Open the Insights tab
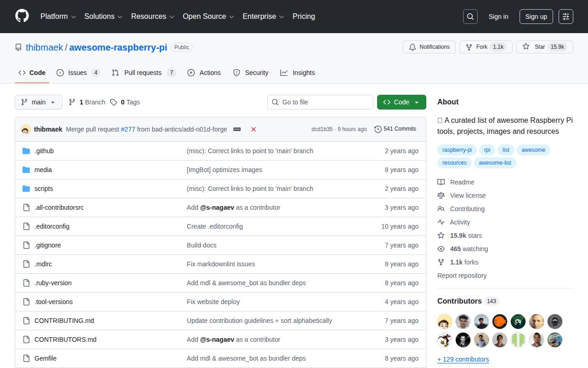Screen dimensions: 588x368 pyautogui.click(x=298, y=73)
